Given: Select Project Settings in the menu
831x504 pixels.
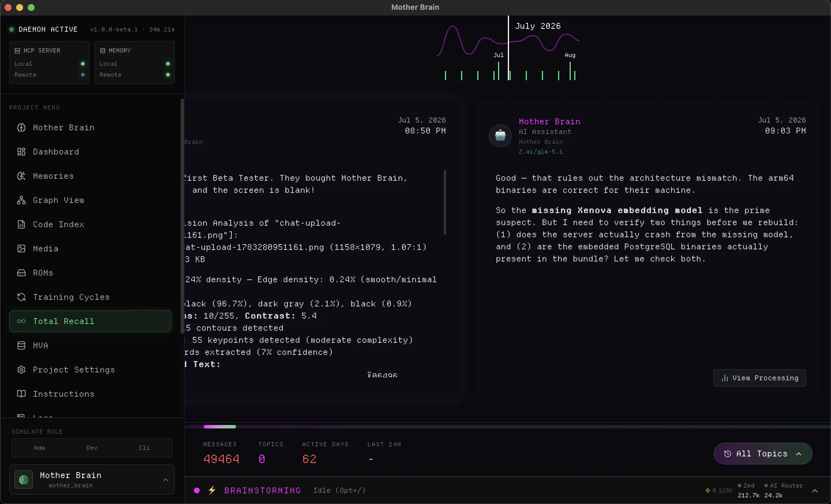Looking at the screenshot, I should click(90, 370).
